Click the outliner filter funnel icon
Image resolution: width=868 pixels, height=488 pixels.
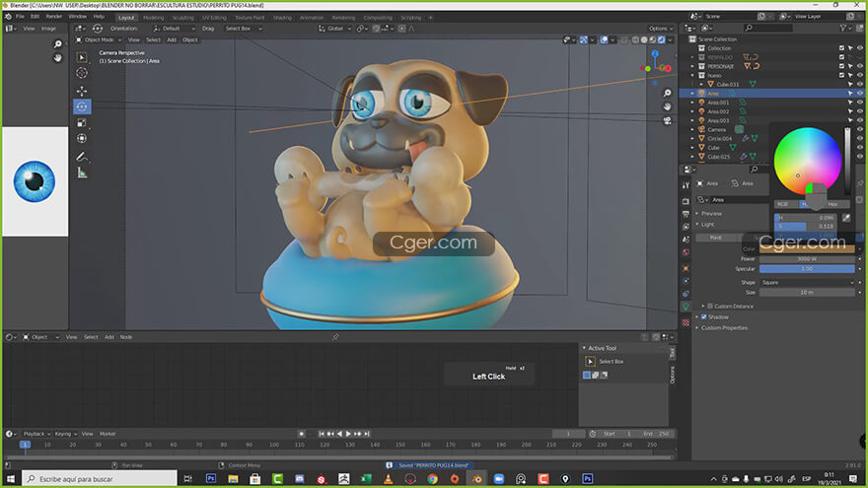point(843,28)
